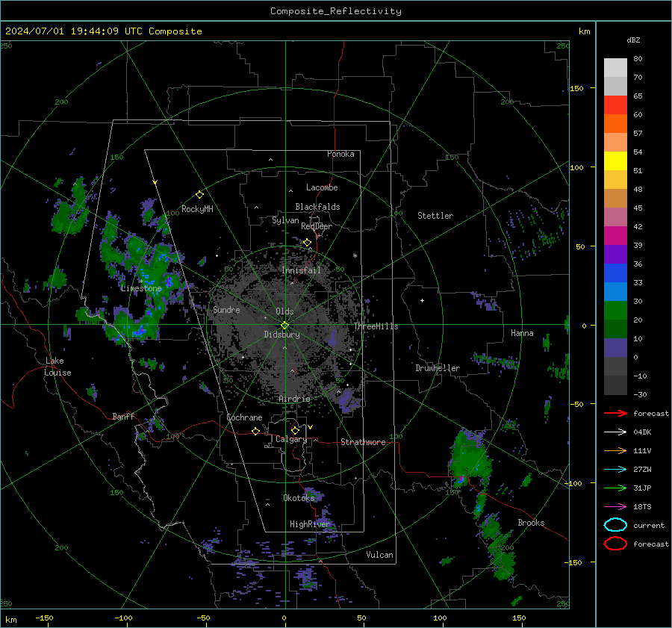
Task: Click the magenta swatch in dBZ scale
Action: [615, 235]
